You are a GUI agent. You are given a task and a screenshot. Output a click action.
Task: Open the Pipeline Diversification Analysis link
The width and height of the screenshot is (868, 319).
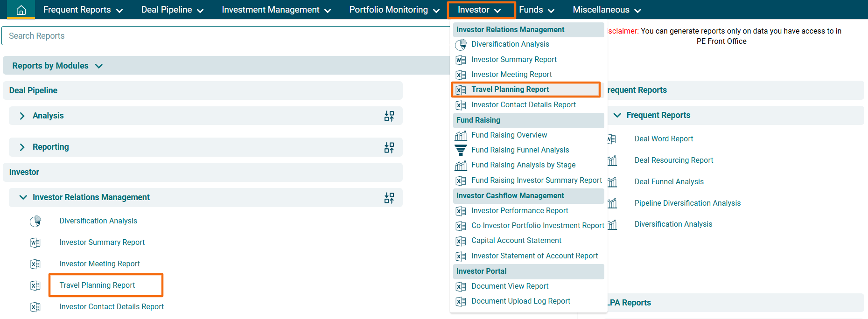pyautogui.click(x=687, y=203)
